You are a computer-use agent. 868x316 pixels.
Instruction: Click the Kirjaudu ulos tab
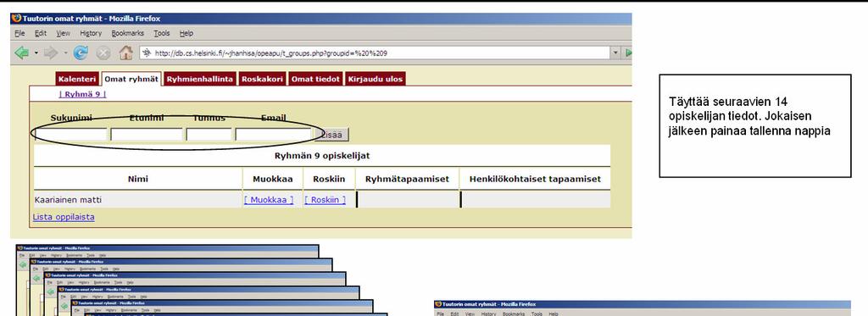click(376, 79)
